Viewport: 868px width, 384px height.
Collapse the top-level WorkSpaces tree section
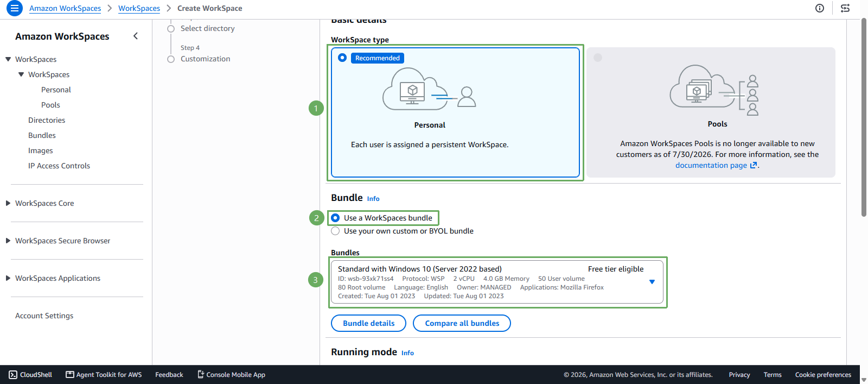click(8, 59)
